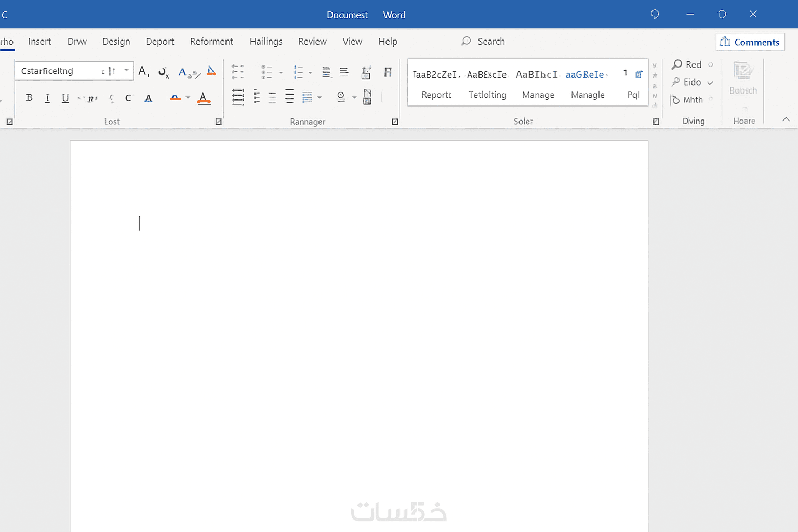The height and width of the screenshot is (532, 798).
Task: Apply the Tetlolting style
Action: 487,84
